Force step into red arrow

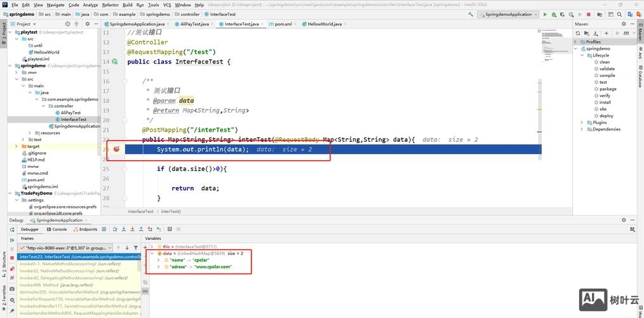coord(132,229)
